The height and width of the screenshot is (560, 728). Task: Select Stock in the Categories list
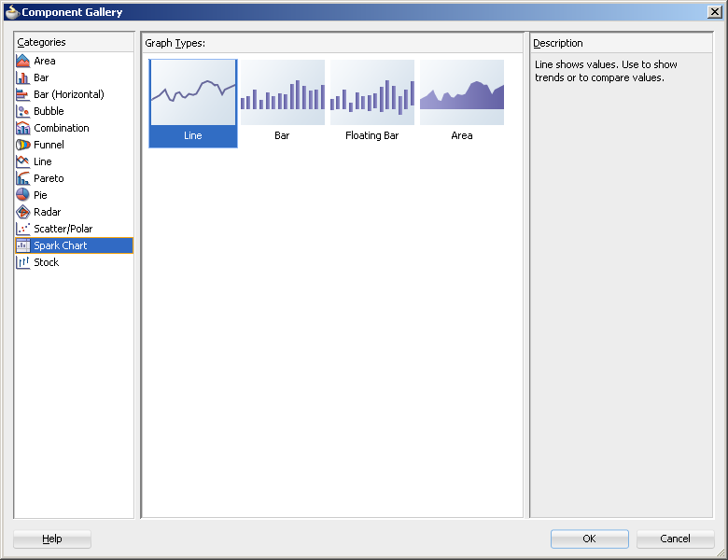click(x=47, y=262)
